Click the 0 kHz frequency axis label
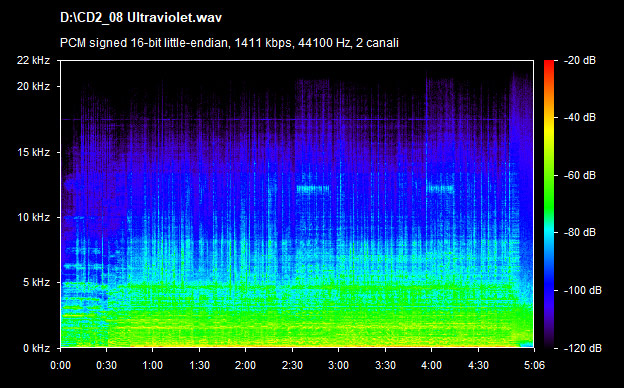This screenshot has width=624, height=388. 36,348
